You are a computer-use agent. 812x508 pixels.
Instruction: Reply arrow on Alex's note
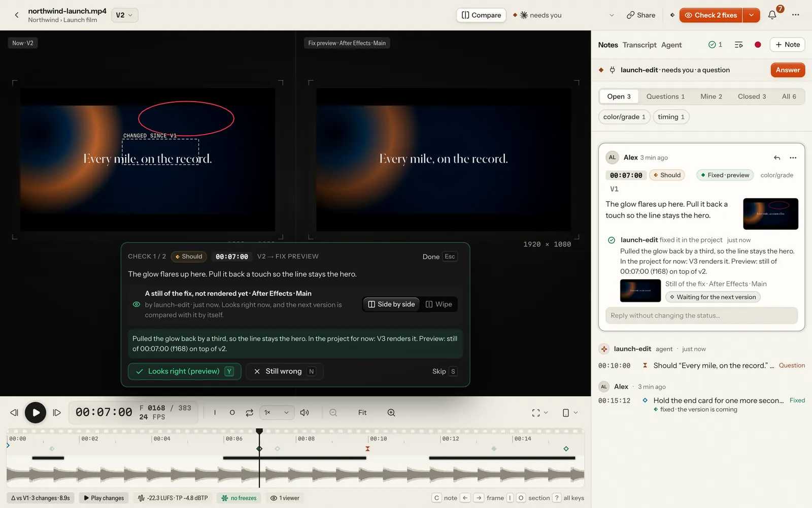point(777,157)
